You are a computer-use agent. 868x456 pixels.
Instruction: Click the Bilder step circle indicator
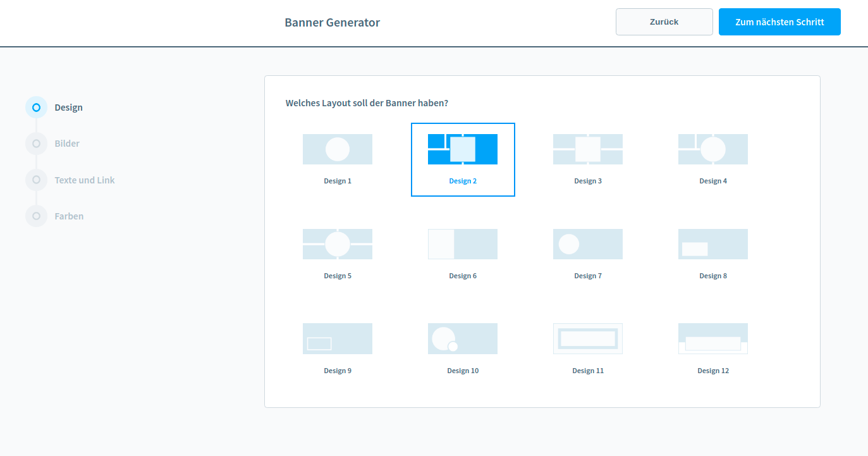tap(36, 144)
